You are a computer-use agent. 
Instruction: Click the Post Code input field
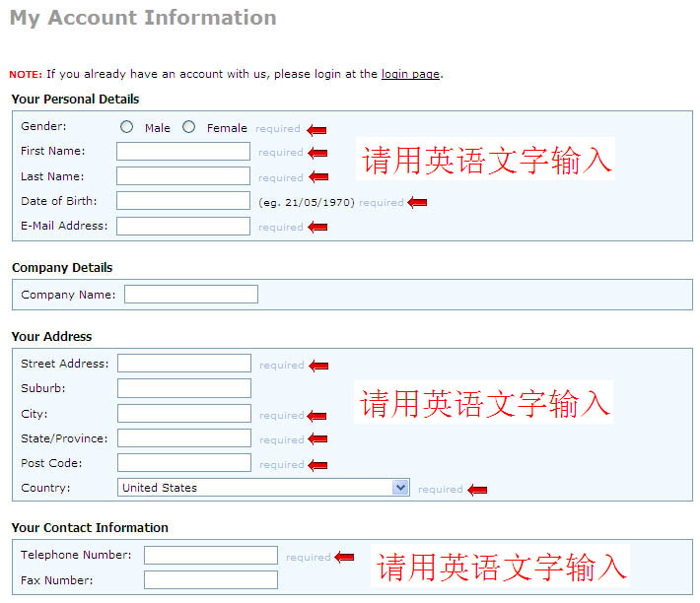184,462
